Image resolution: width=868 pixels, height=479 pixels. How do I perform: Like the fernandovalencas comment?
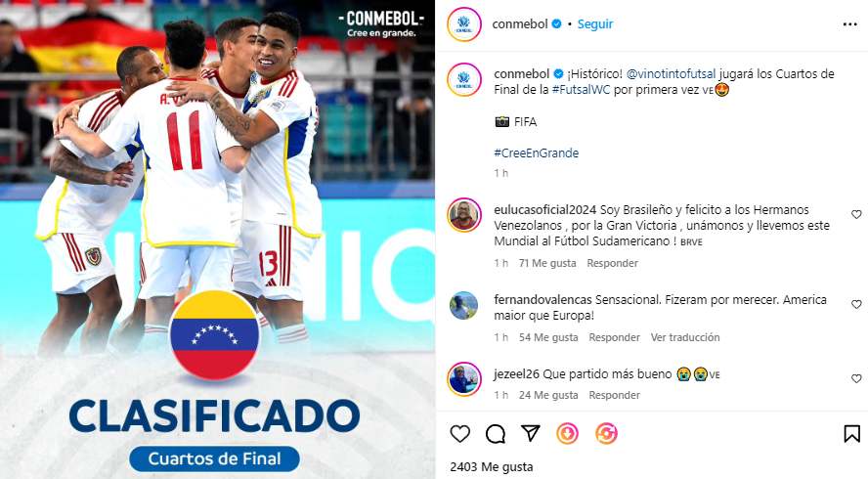pyautogui.click(x=856, y=305)
